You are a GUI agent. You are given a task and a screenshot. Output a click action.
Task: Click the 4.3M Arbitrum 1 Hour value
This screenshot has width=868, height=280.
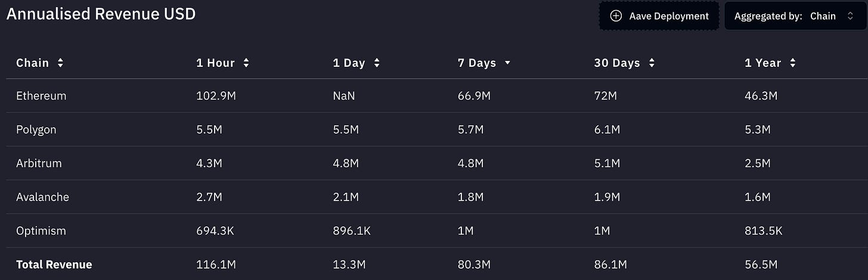point(209,163)
